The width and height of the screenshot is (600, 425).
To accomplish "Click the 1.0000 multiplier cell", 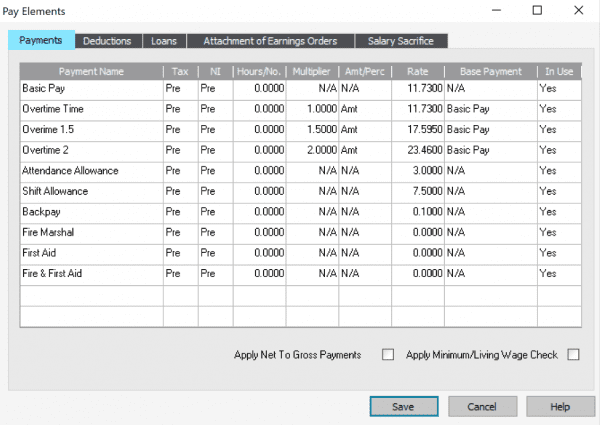I will pyautogui.click(x=312, y=109).
